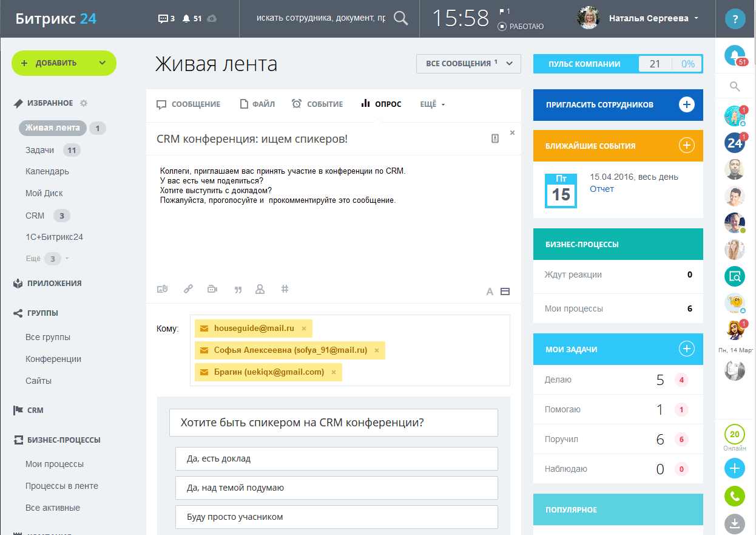The height and width of the screenshot is (535, 756).
Task: Click the green phone call button
Action: [x=735, y=496]
